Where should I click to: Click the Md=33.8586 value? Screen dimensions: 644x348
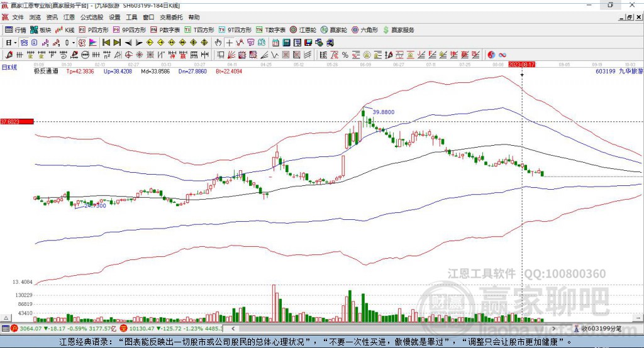(155, 71)
